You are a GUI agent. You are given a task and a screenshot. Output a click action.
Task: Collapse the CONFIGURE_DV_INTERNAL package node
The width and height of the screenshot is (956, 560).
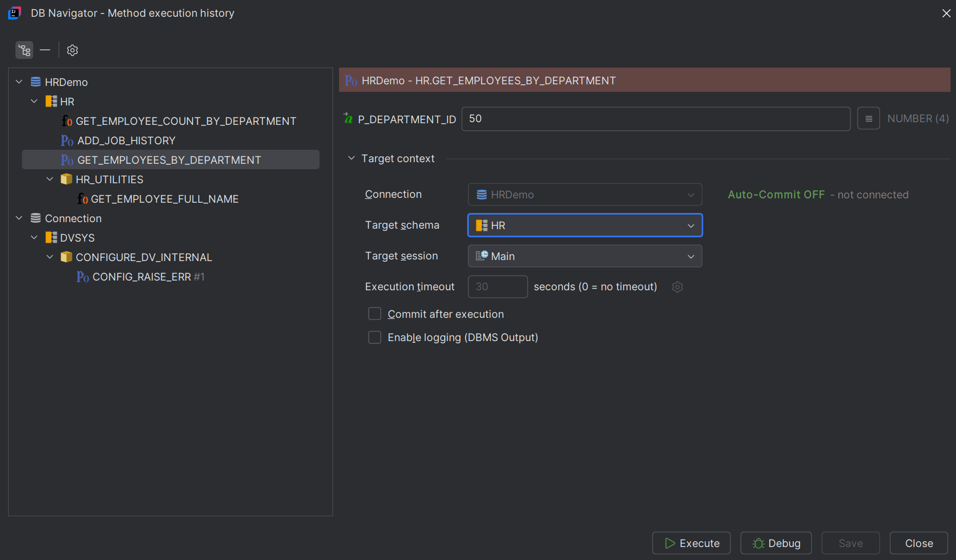click(50, 257)
